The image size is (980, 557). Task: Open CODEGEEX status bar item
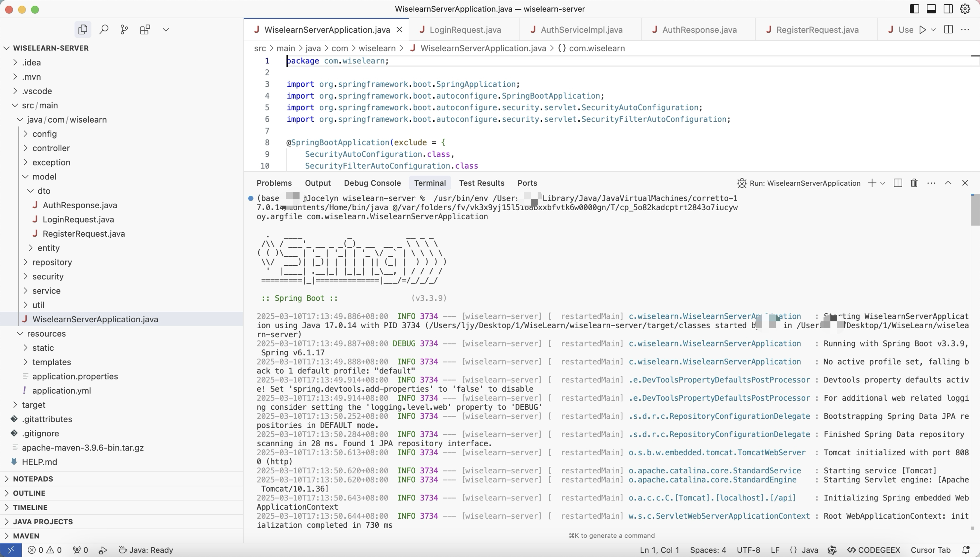(874, 550)
